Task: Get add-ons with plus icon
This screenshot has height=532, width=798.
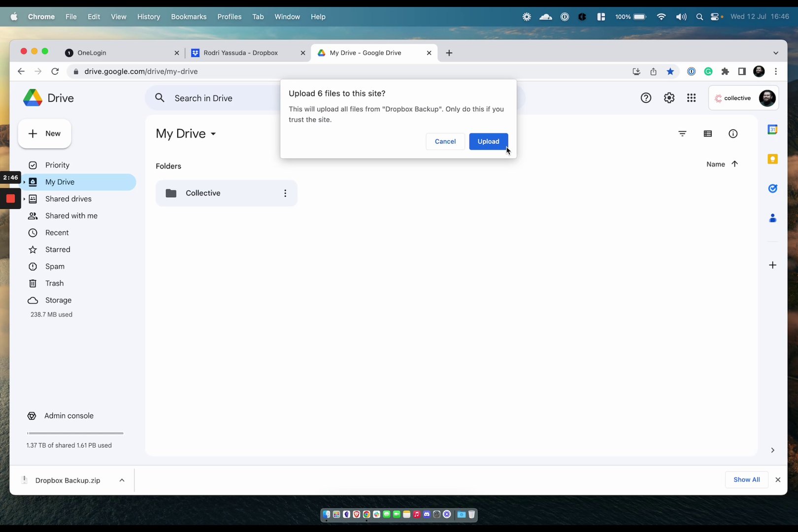Action: pyautogui.click(x=772, y=265)
